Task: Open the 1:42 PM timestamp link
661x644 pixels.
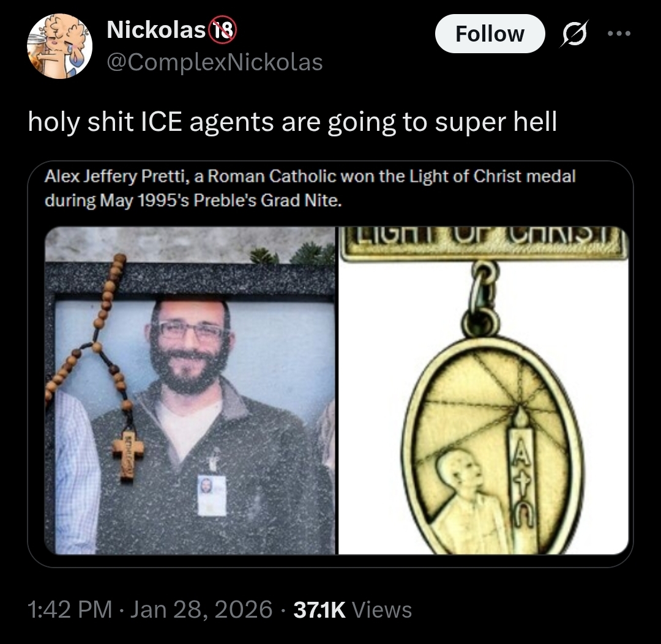Action: coord(70,610)
